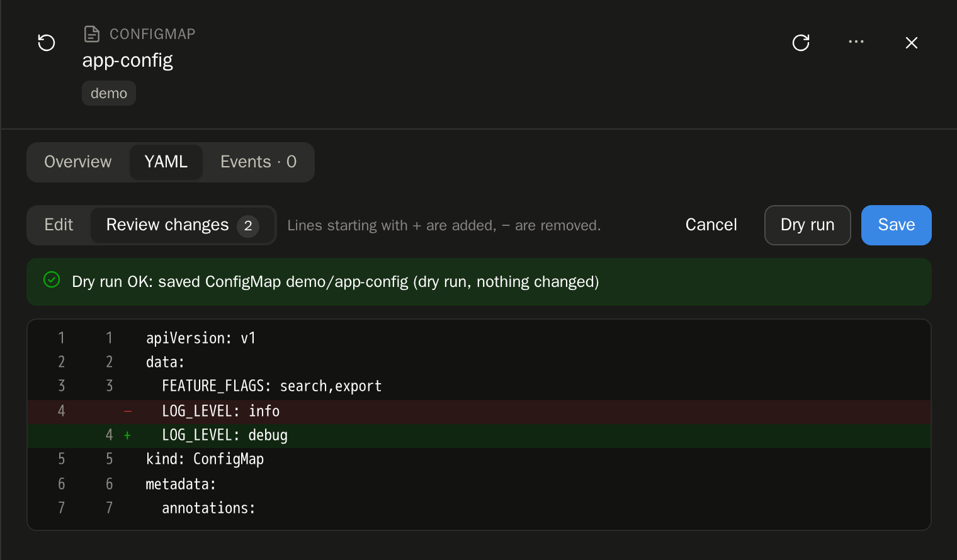This screenshot has width=957, height=560.
Task: Switch to the Overview tab
Action: (x=78, y=162)
